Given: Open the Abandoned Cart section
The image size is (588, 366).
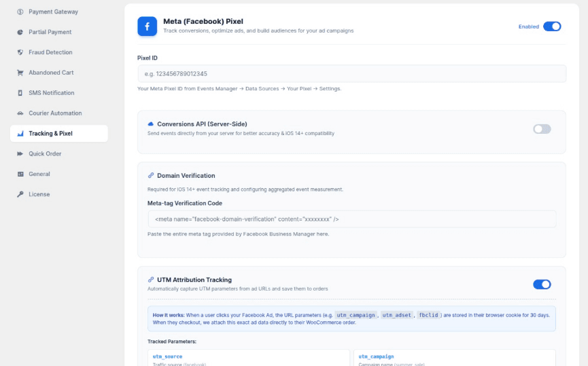Looking at the screenshot, I should 59,73.
